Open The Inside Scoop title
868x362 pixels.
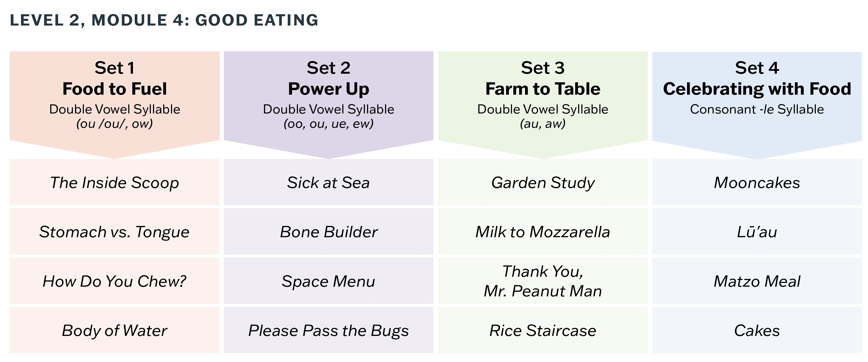[115, 183]
